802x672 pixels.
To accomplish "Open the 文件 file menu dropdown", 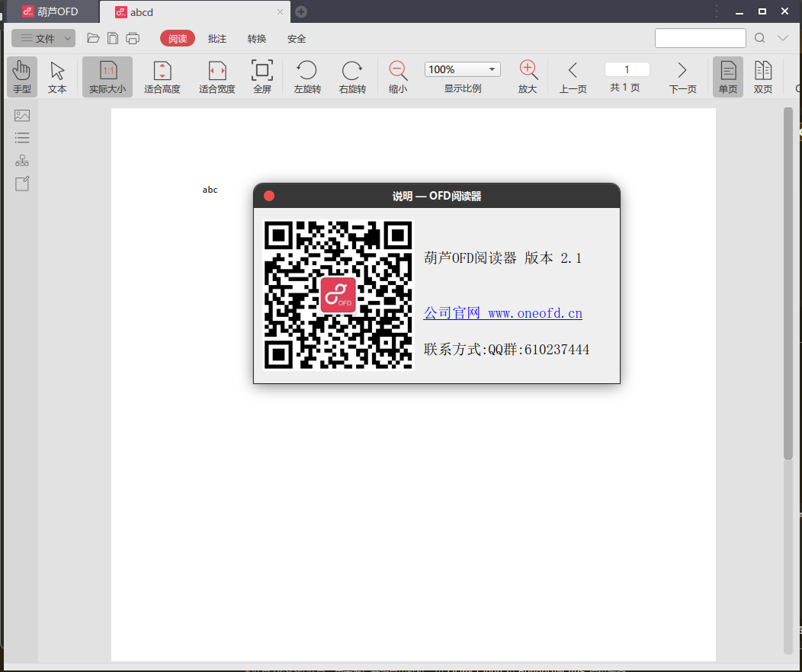I will (x=43, y=38).
